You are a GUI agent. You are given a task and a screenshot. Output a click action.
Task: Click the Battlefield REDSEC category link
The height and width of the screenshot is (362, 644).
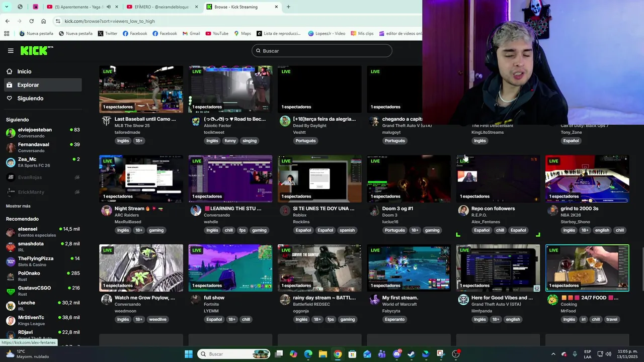point(311,304)
